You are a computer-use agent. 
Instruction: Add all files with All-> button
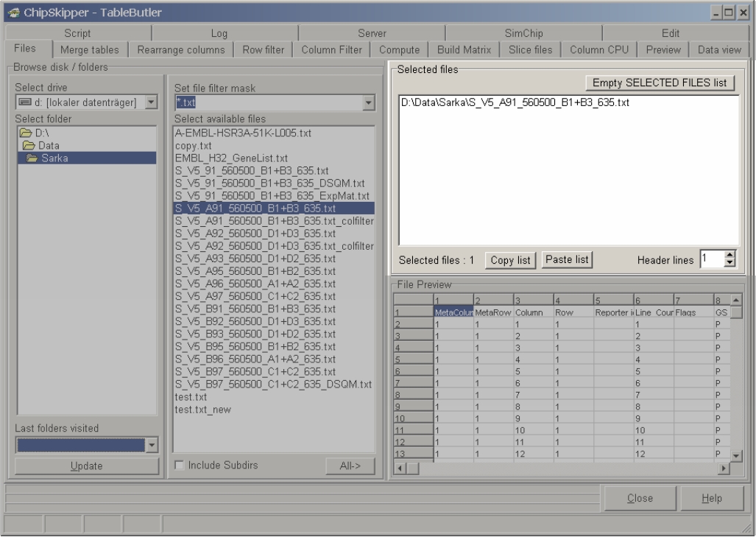pos(350,466)
